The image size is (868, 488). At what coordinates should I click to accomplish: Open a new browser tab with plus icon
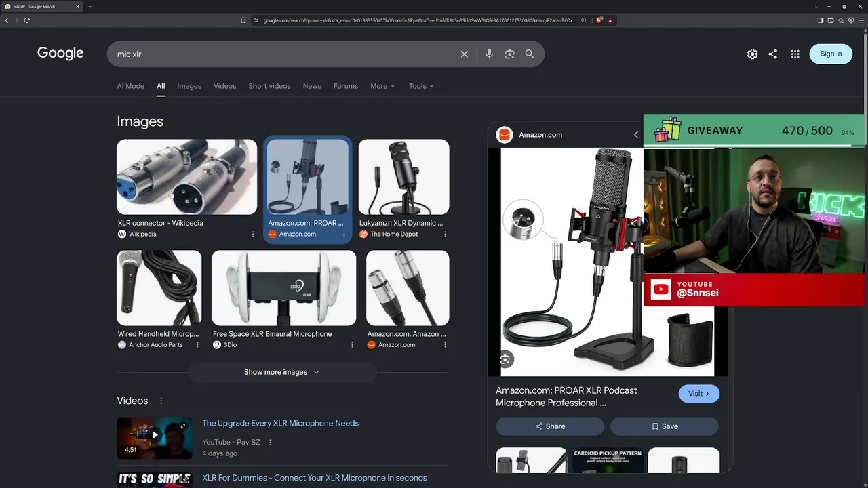tap(90, 7)
